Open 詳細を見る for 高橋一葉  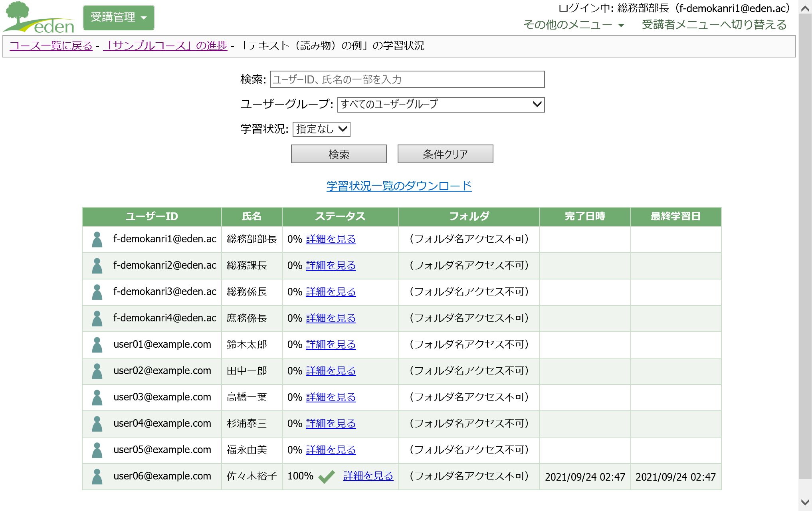tap(331, 397)
